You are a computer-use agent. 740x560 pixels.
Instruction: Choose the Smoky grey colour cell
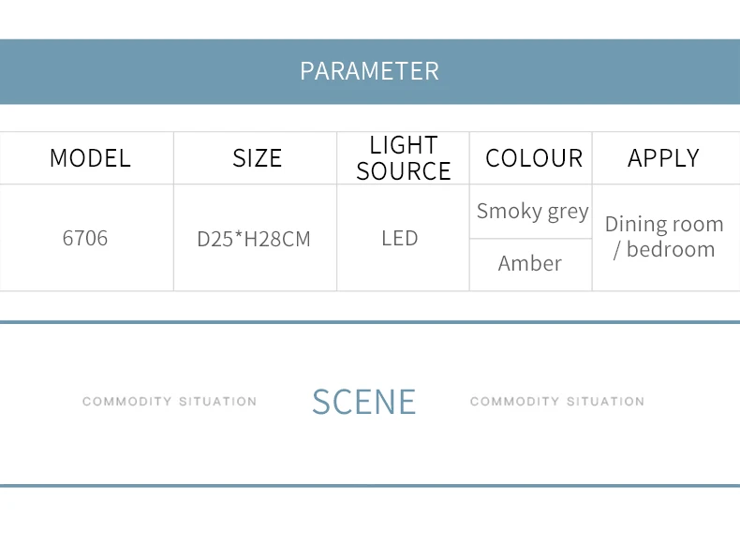(532, 212)
